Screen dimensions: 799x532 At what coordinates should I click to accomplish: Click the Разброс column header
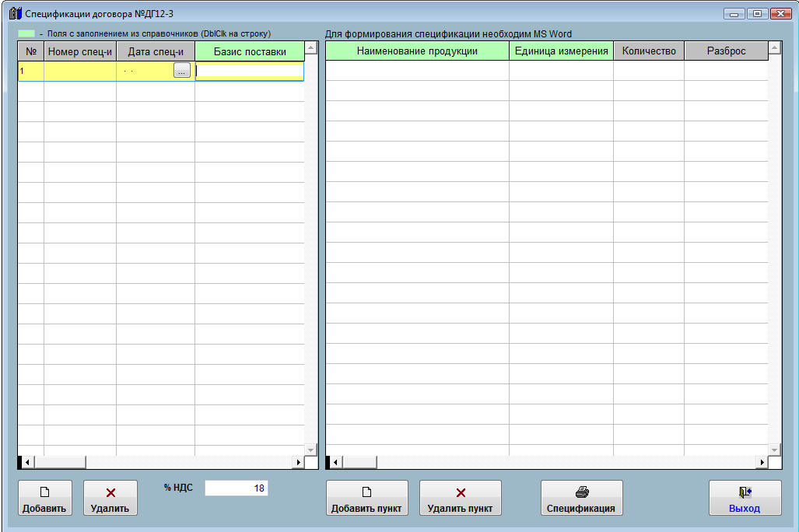pyautogui.click(x=726, y=51)
